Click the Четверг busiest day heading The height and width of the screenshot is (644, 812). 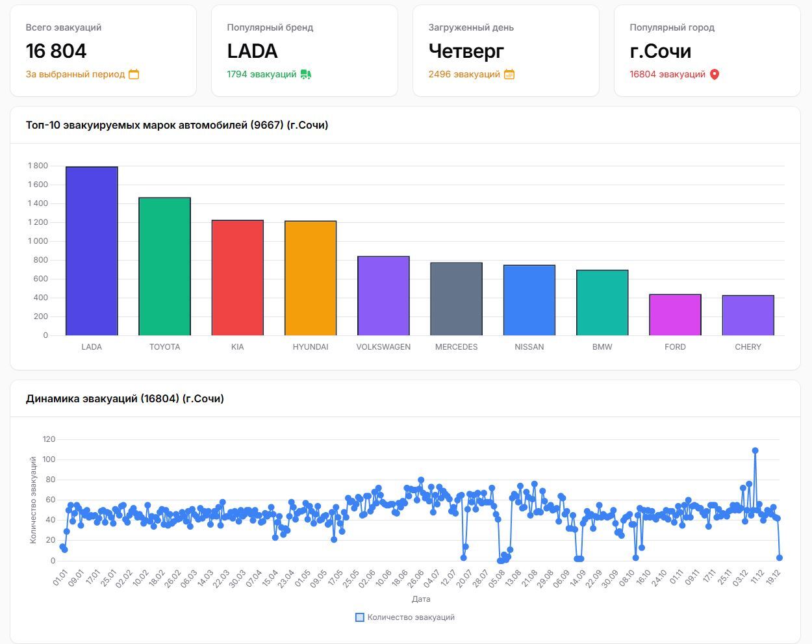click(x=466, y=51)
